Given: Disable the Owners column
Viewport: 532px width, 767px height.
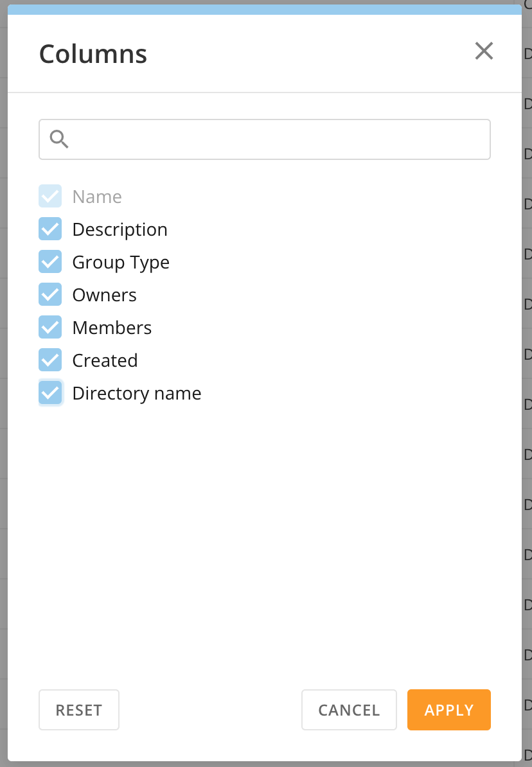Looking at the screenshot, I should (x=50, y=294).
